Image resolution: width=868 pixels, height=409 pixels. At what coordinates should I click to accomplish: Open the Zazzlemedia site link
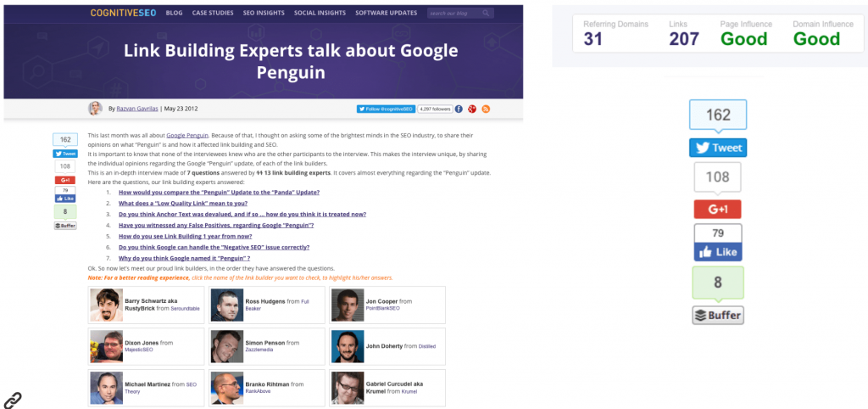(x=259, y=350)
